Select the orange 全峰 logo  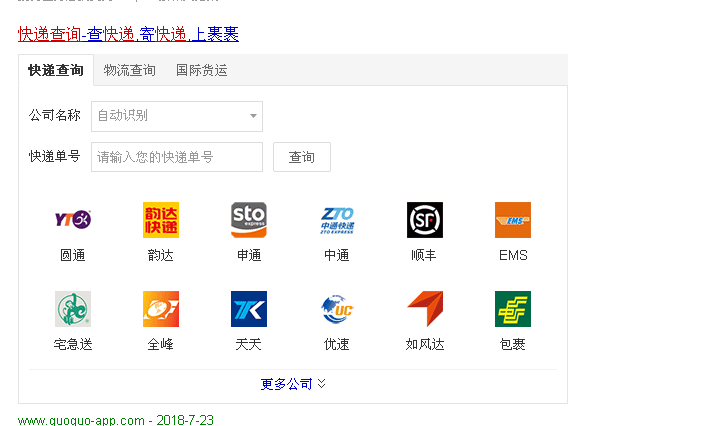coord(160,309)
